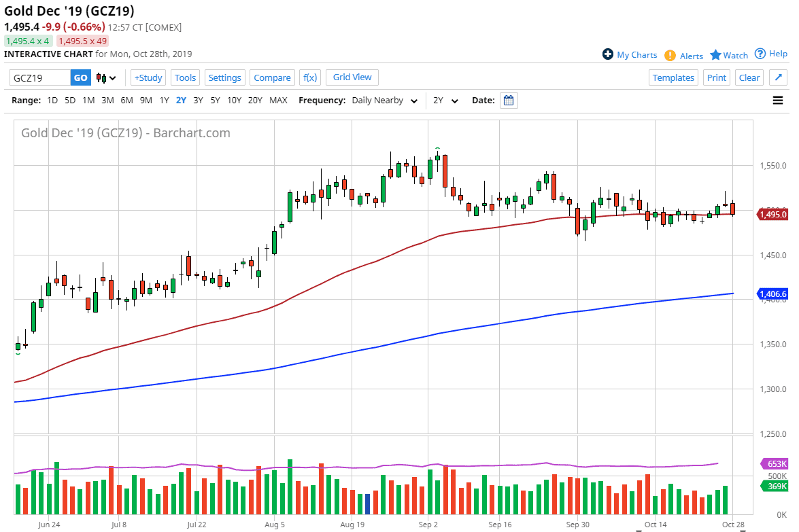This screenshot has height=532, width=799.
Task: Open the Date calendar picker
Action: [x=508, y=100]
